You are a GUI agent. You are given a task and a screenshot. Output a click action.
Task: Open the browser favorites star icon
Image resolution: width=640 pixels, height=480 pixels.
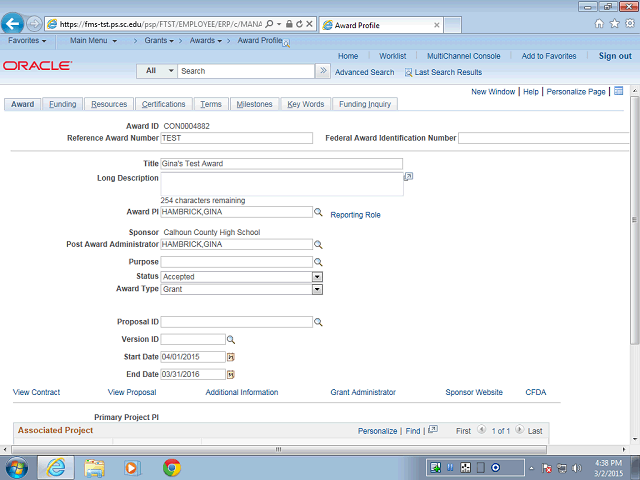point(614,24)
